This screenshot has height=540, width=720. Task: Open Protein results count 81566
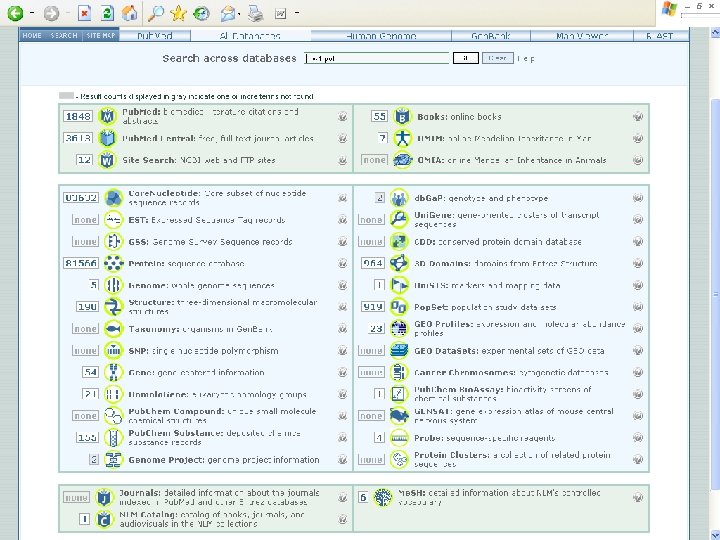[81, 263]
